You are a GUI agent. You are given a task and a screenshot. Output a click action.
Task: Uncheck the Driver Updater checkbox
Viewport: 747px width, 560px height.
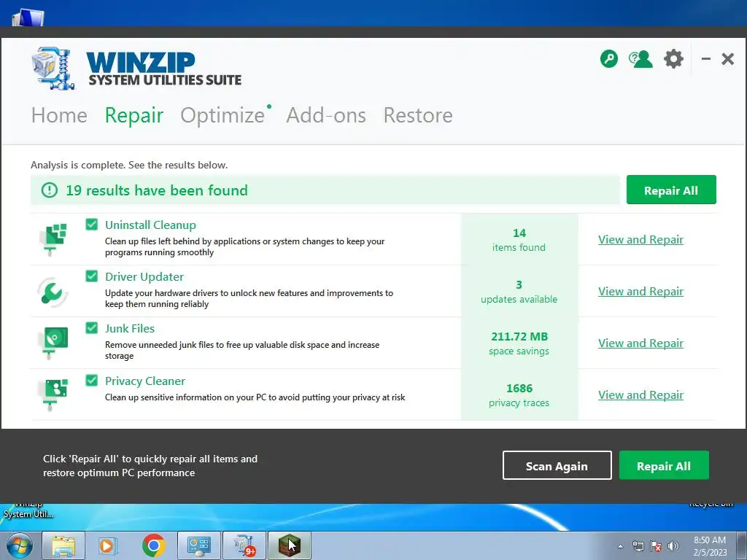click(91, 276)
